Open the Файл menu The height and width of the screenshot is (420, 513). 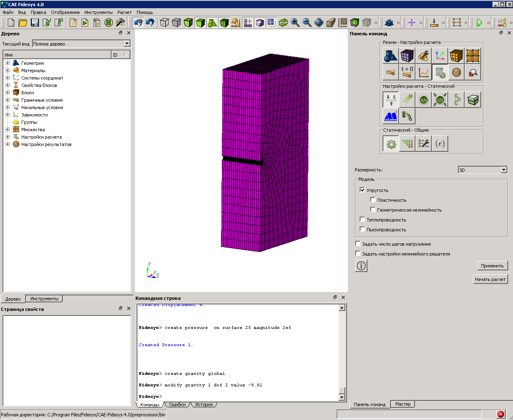pyautogui.click(x=8, y=12)
